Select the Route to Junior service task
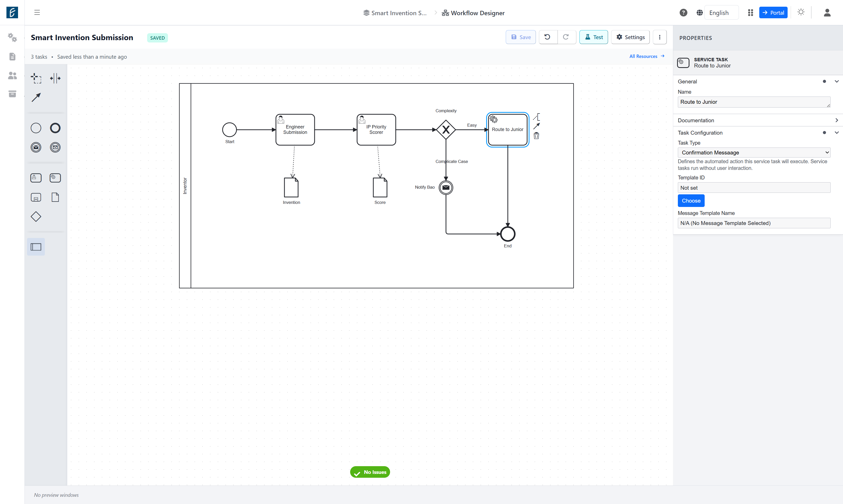Screen dimensions: 843x504 click(508, 130)
